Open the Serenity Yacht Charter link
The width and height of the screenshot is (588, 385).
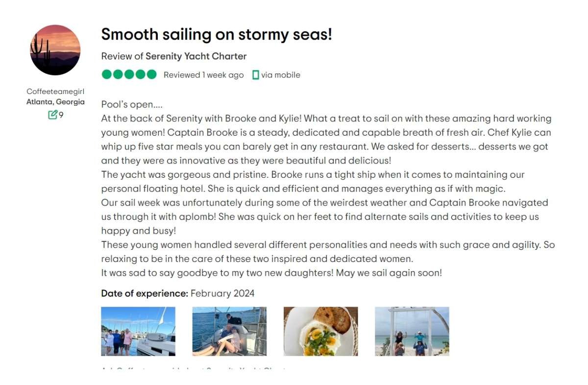[x=196, y=56]
